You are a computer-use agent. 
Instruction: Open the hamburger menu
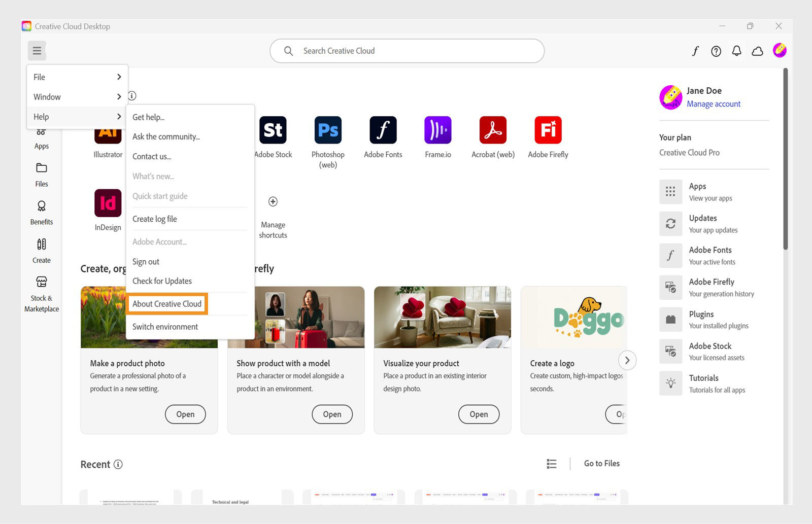click(36, 50)
